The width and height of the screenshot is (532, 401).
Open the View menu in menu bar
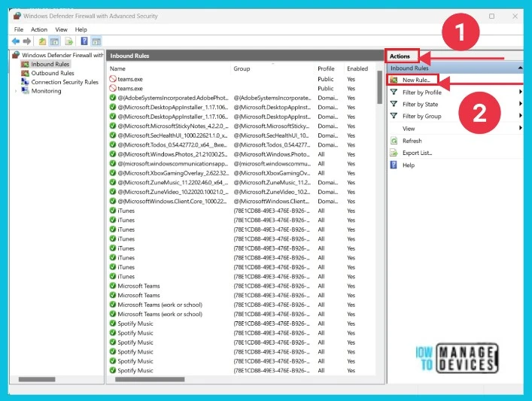point(61,29)
